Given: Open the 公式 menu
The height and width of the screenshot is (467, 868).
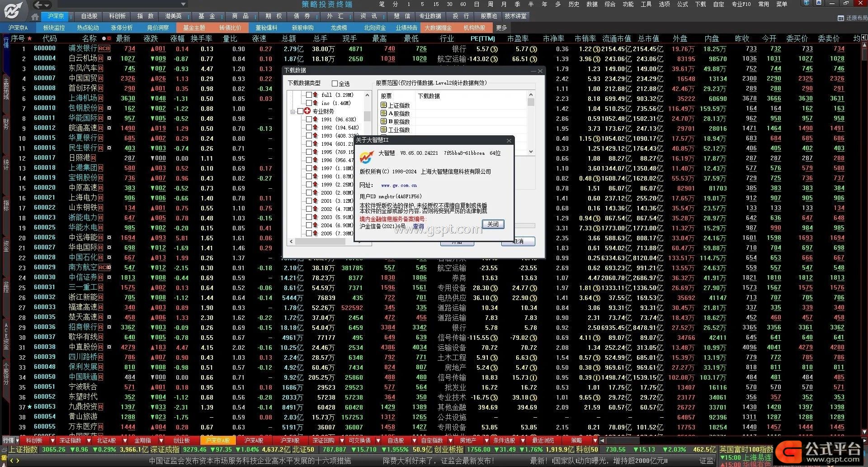Looking at the screenshot, I should coord(682,4).
